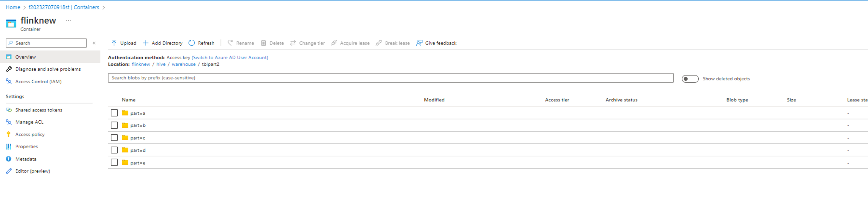This screenshot has width=868, height=201.
Task: Click the Overview sidebar icon
Action: pyautogui.click(x=9, y=57)
